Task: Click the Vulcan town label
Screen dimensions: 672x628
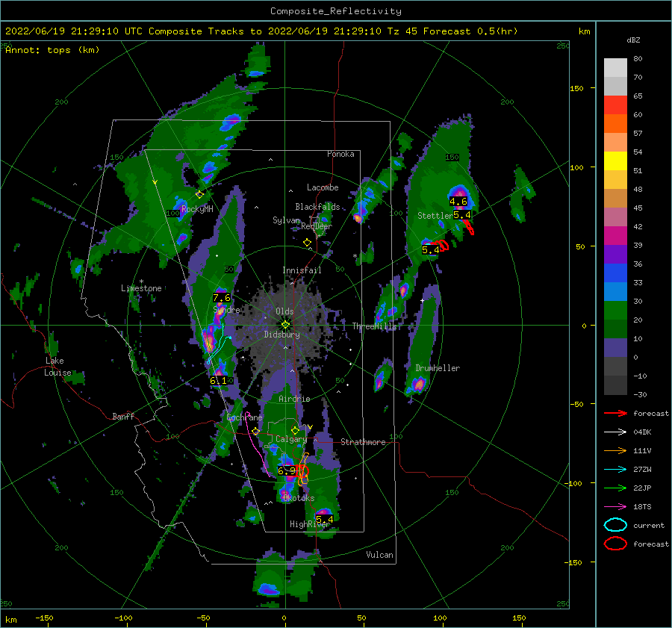Action: click(x=380, y=555)
